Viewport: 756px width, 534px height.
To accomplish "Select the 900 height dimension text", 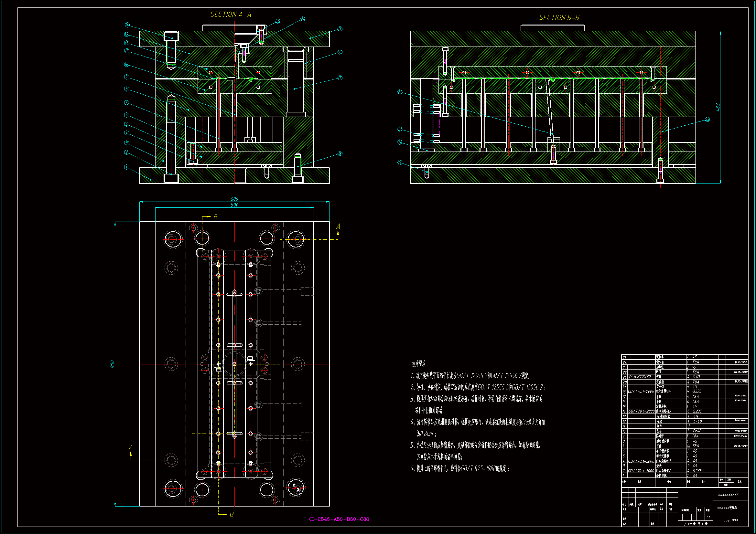I will coord(112,364).
